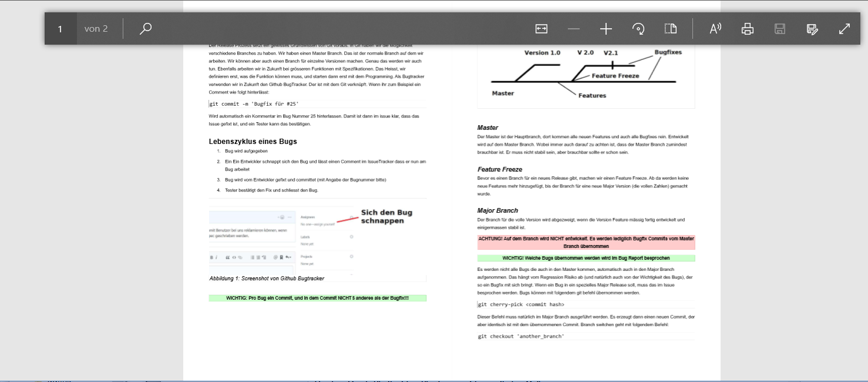Image resolution: width=868 pixels, height=382 pixels.
Task: Click the 'Lebenszyklus eines Bugs' heading
Action: 253,142
